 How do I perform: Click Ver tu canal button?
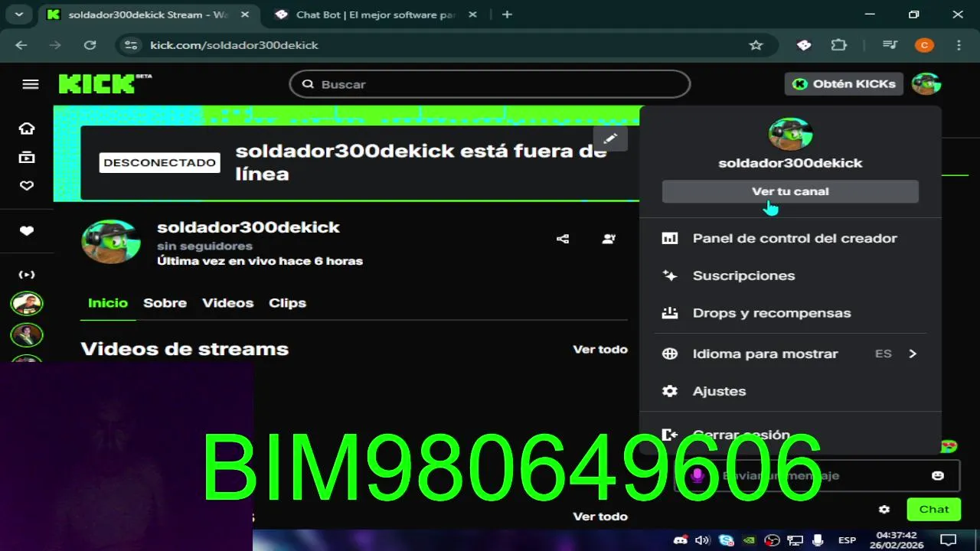tap(790, 191)
